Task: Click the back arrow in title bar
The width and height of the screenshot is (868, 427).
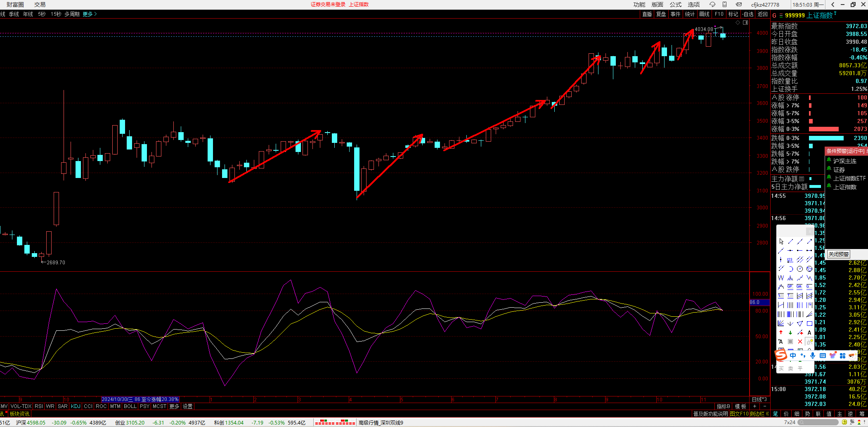Action: [x=833, y=5]
